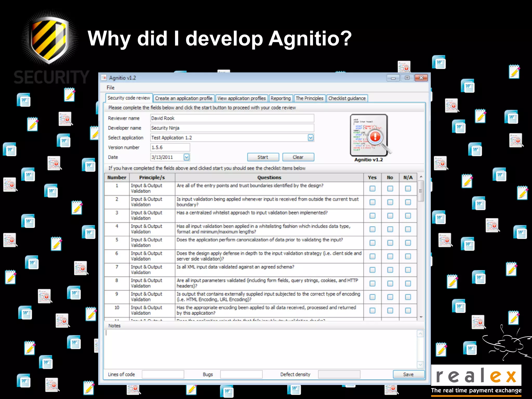Image resolution: width=532 pixels, height=399 pixels.
Task: Click Notes scrollbar up arrow
Action: tap(420, 334)
